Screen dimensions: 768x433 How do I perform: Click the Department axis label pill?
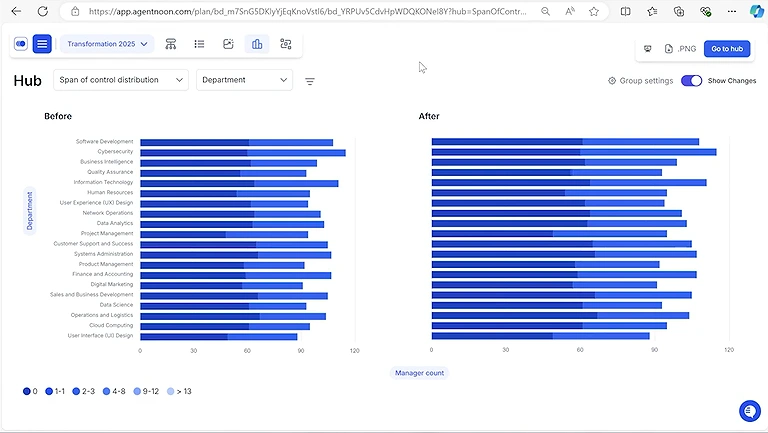pos(29,211)
